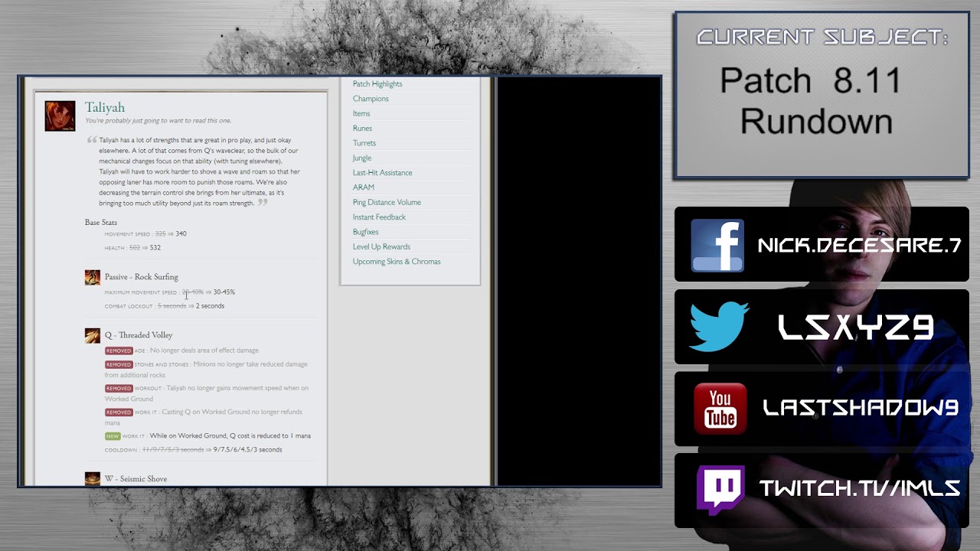Click the Passive Rock Surfing ability icon
Screen dimensions: 980x551
[92, 277]
